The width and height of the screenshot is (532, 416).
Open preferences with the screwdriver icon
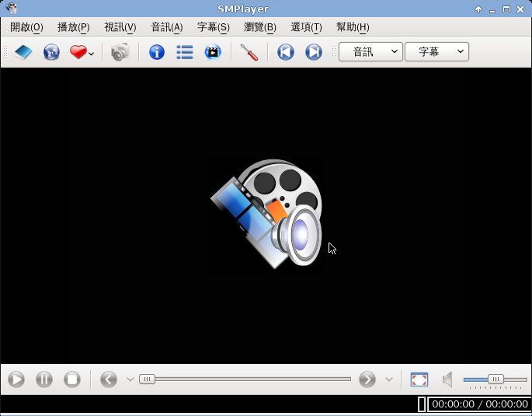[x=249, y=52]
